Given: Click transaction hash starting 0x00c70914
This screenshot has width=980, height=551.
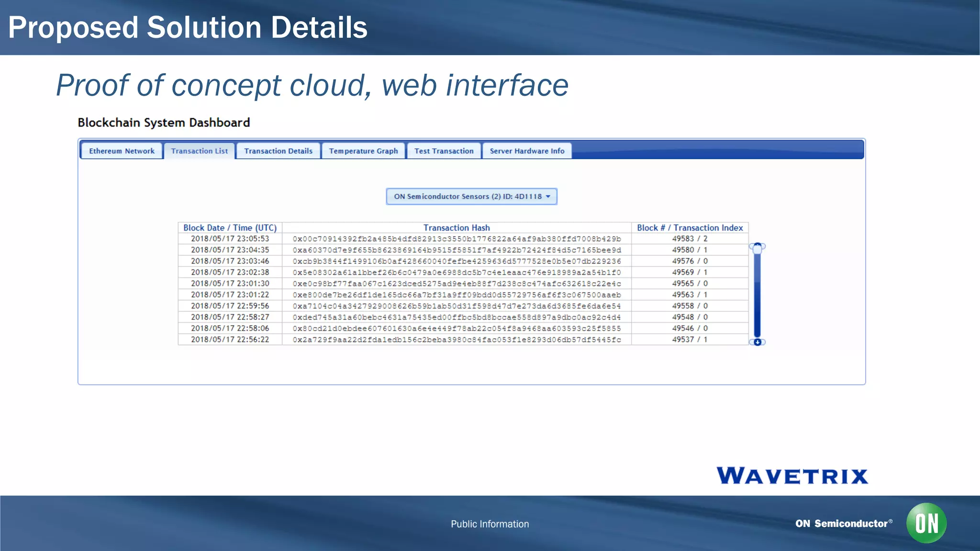Looking at the screenshot, I should 457,239.
